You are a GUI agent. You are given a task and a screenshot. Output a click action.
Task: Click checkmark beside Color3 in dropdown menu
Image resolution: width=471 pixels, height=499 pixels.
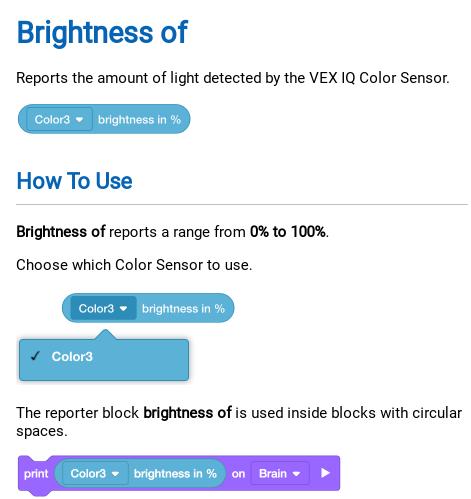coord(35,356)
